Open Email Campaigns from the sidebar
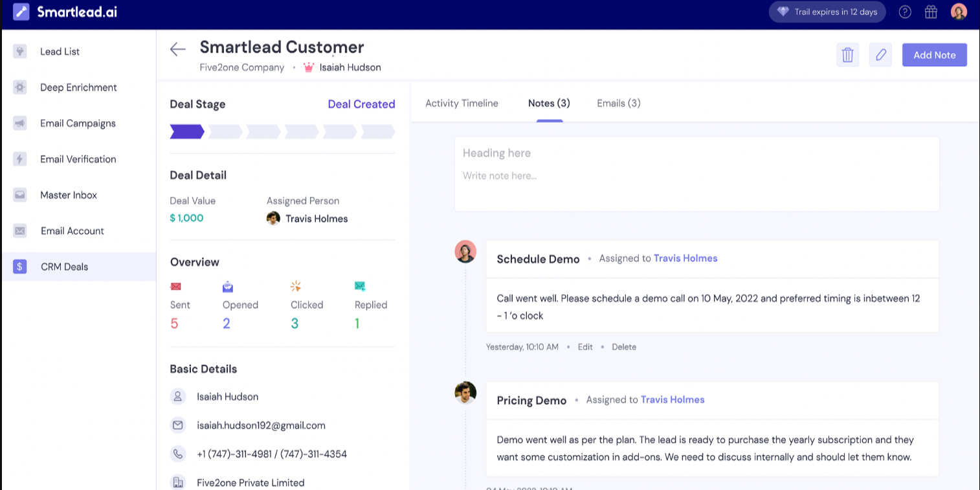Screen dimensions: 980x490 click(19, 123)
